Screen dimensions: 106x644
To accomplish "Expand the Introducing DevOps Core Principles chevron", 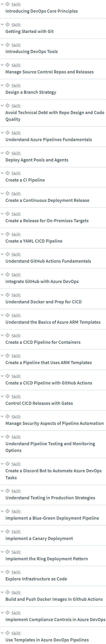I will [x=2, y=4].
